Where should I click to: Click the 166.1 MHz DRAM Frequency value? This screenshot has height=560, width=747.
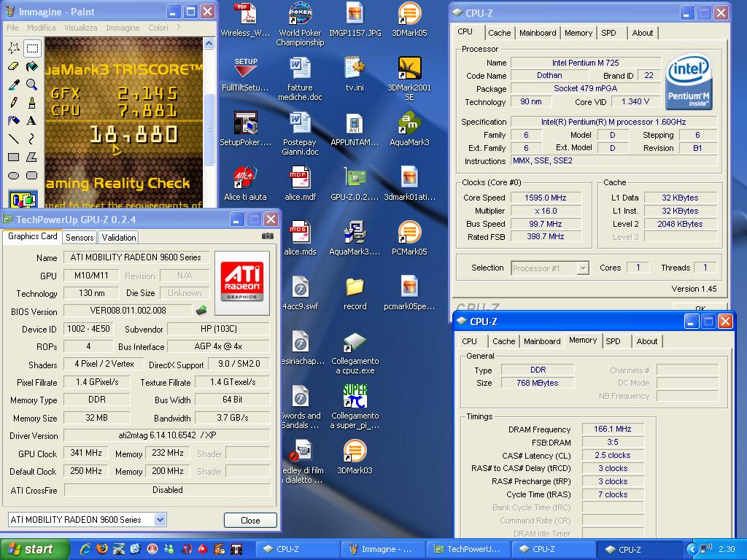click(613, 429)
